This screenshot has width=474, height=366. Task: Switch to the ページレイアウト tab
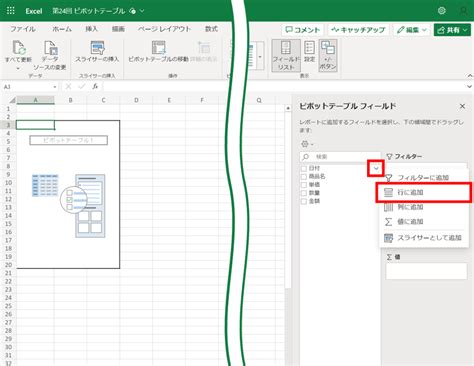(164, 29)
